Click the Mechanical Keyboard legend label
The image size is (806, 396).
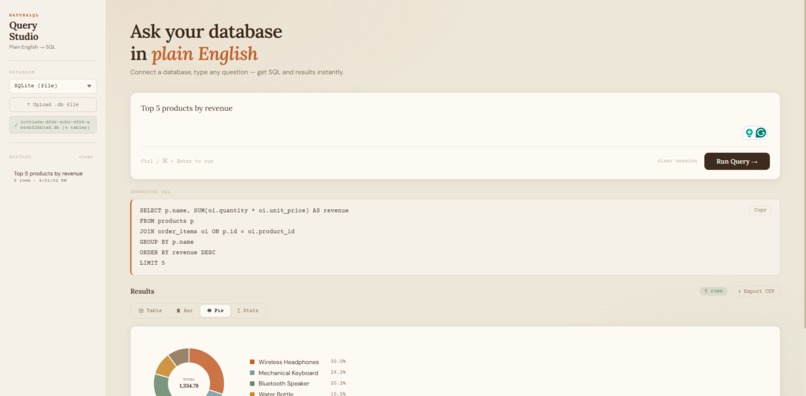click(x=288, y=373)
